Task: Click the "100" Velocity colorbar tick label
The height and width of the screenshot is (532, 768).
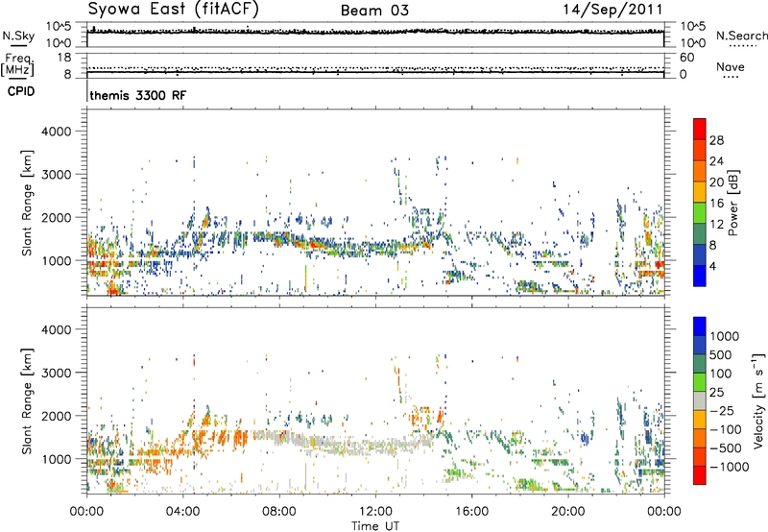Action: 721,374
